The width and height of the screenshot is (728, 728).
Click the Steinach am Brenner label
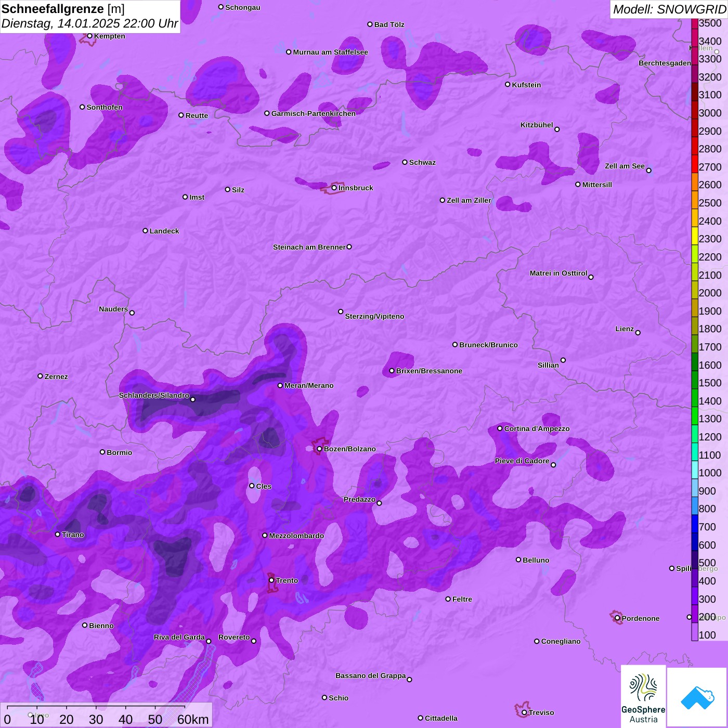tap(309, 247)
